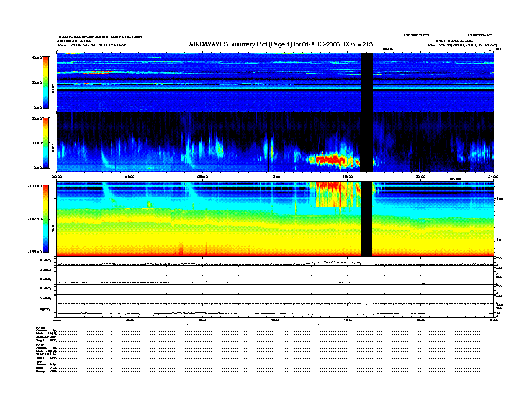Screen dimensions: 532x411
Task: Click the TNR settings heading at bottom left
Action: [x=39, y=361]
